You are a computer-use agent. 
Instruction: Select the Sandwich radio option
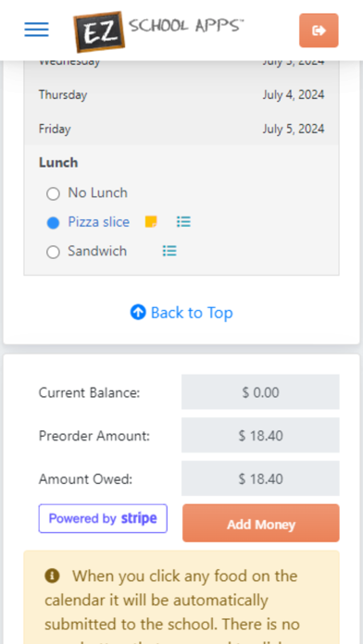[53, 252]
